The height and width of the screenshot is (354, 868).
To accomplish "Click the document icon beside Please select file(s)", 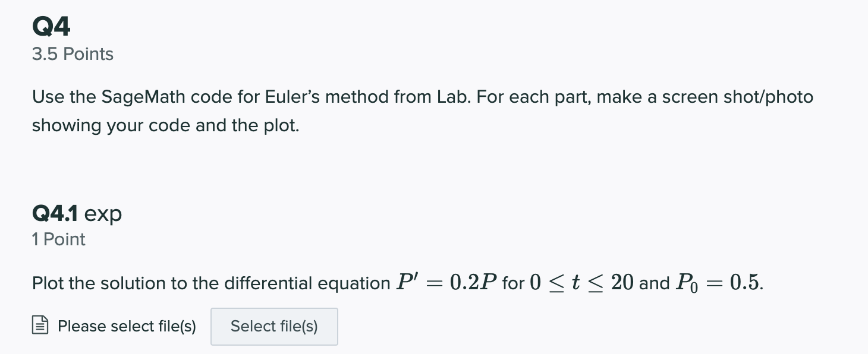I will pyautogui.click(x=40, y=326).
